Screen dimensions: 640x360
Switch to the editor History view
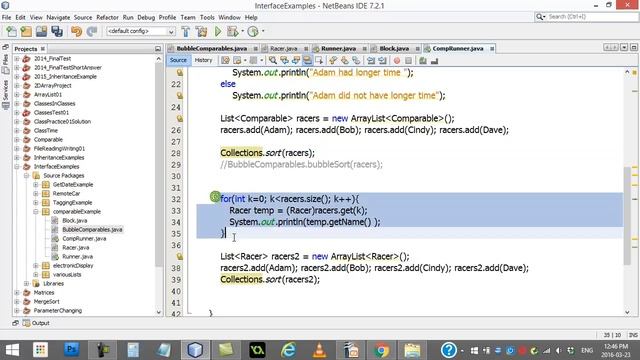pyautogui.click(x=203, y=60)
